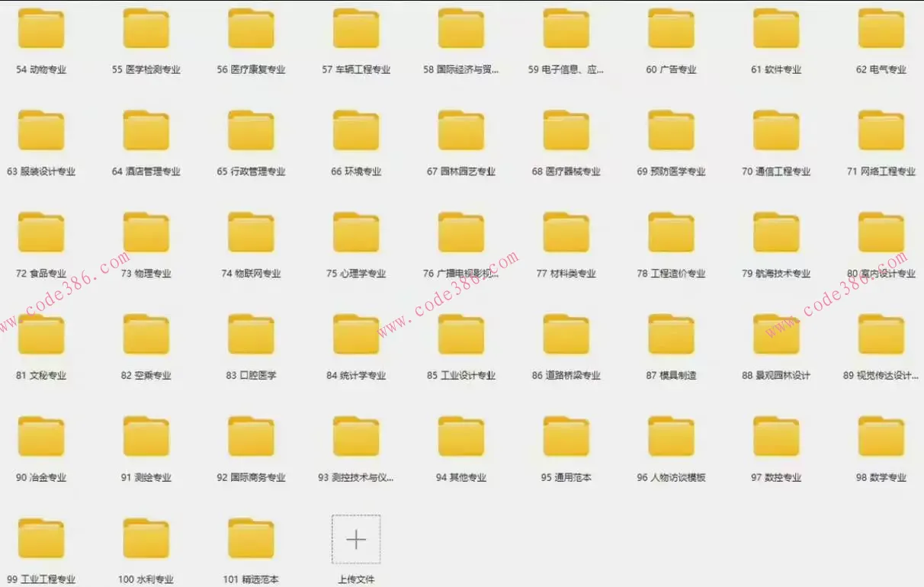Open the 95 通用范本 folder
924x587 pixels.
(x=565, y=436)
